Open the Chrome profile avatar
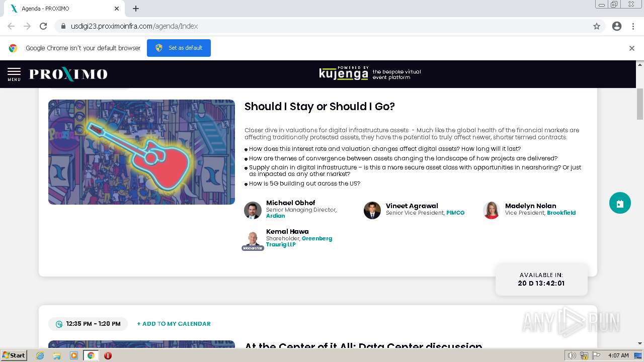The image size is (644, 362). [617, 26]
